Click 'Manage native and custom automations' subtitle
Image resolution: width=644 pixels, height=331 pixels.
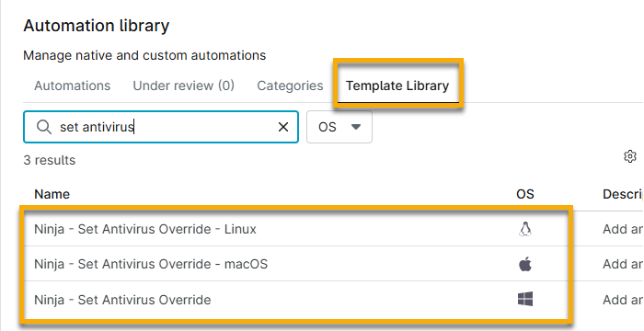(144, 55)
